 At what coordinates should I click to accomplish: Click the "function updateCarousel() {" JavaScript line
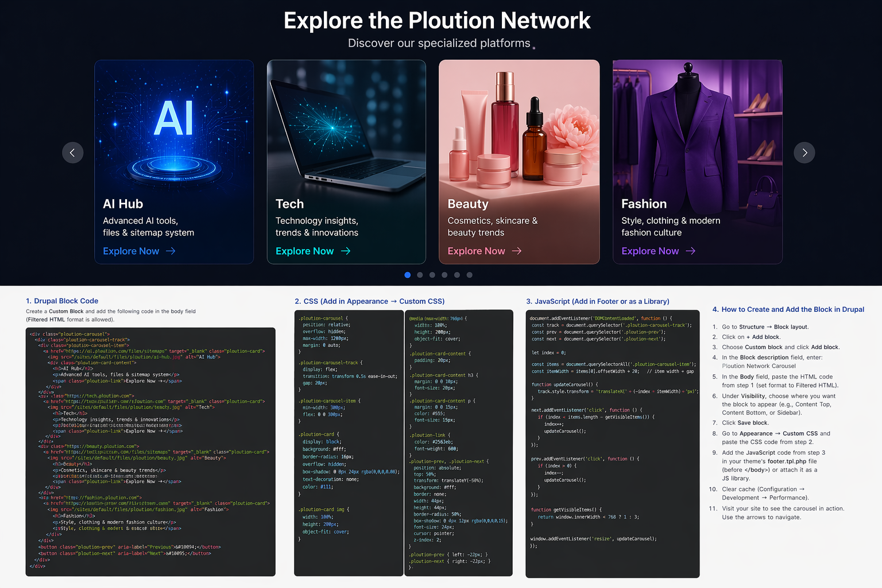(x=565, y=385)
